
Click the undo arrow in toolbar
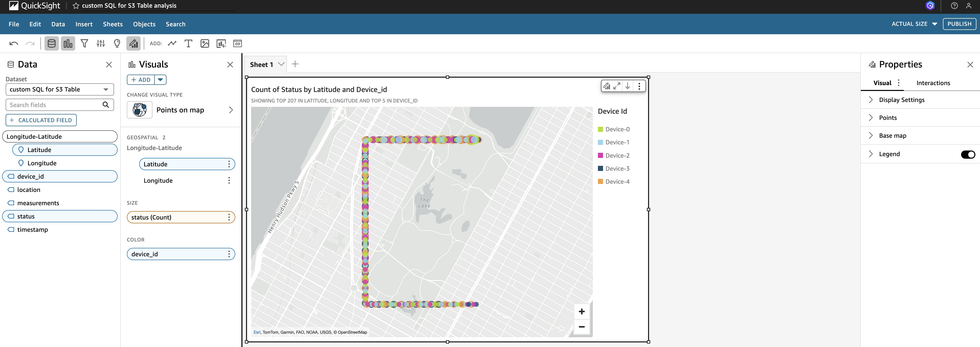coord(14,44)
